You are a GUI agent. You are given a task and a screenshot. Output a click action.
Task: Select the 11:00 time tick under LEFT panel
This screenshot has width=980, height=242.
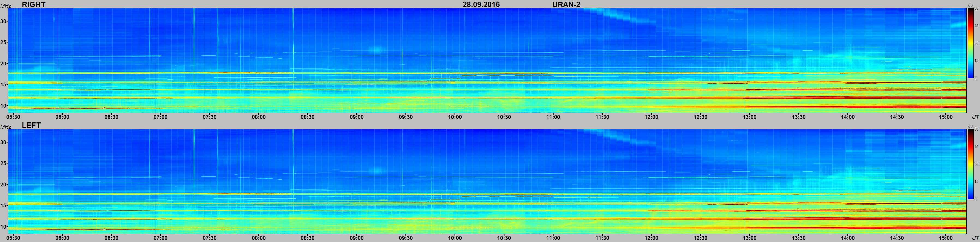553,238
